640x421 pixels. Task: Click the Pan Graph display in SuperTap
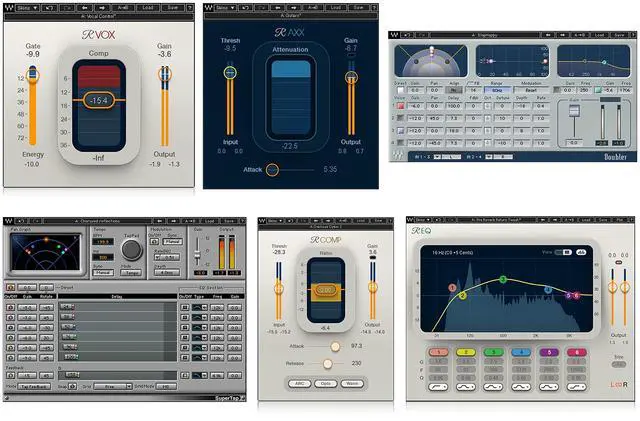(47, 257)
